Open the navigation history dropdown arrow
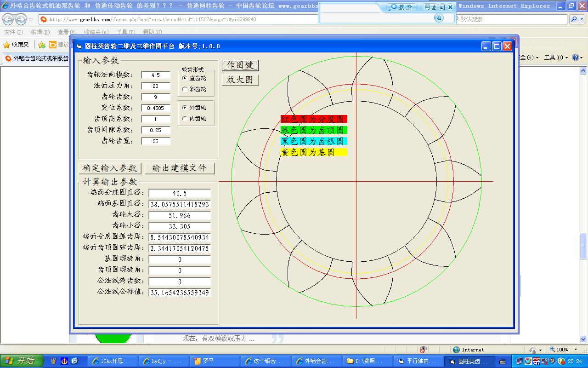 [x=31, y=20]
